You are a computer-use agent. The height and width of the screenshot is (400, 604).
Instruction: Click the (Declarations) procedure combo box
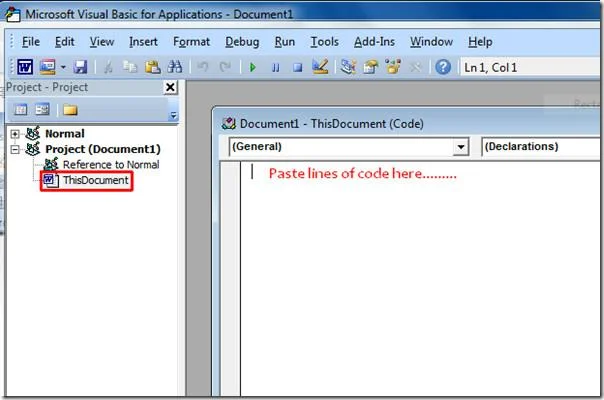tap(542, 147)
